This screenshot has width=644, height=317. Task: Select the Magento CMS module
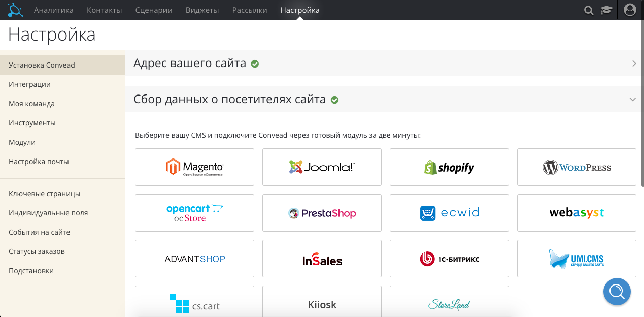(194, 167)
